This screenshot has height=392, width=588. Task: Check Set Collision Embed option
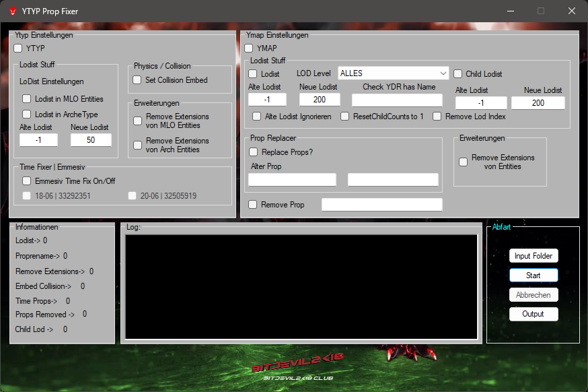tap(137, 80)
